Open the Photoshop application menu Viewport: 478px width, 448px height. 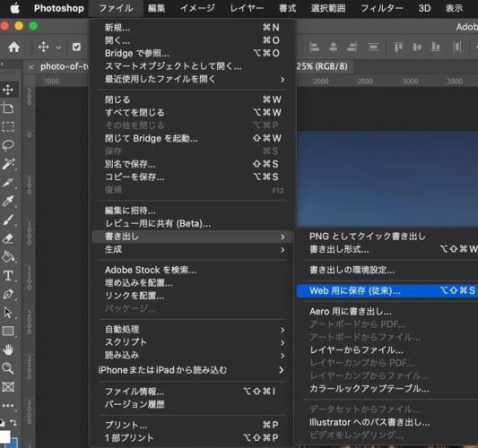(x=59, y=8)
